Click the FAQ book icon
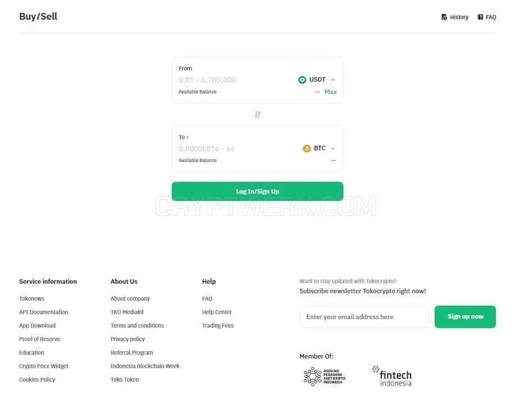 pos(480,17)
